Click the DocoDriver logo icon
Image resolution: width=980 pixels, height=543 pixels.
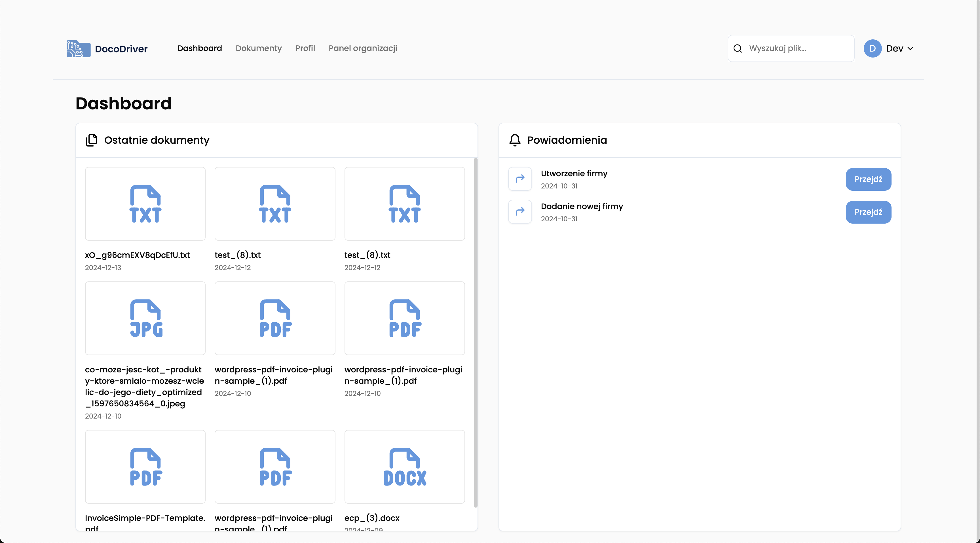78,49
